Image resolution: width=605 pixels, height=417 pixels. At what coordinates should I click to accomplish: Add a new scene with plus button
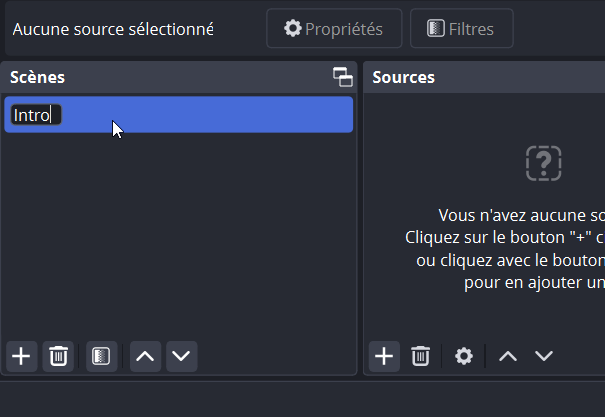click(21, 356)
